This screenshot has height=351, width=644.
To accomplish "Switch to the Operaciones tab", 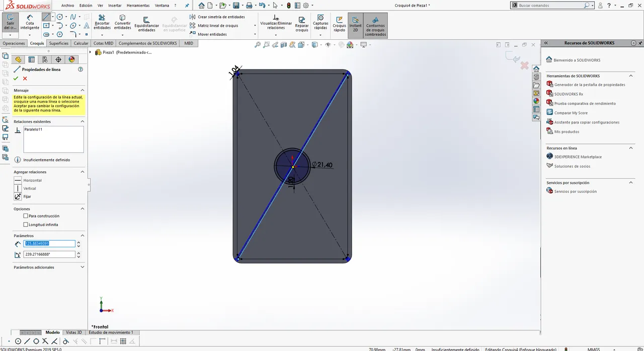I will pyautogui.click(x=14, y=43).
